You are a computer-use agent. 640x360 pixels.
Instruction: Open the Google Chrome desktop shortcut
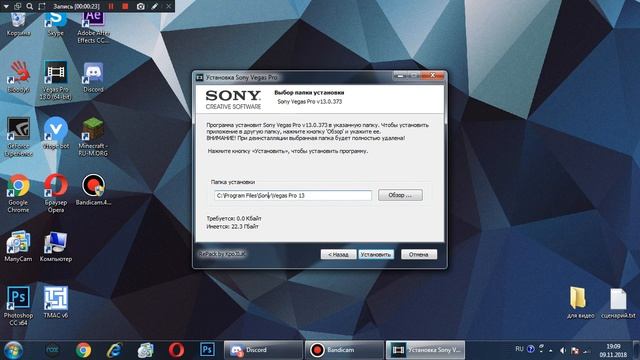18,193
